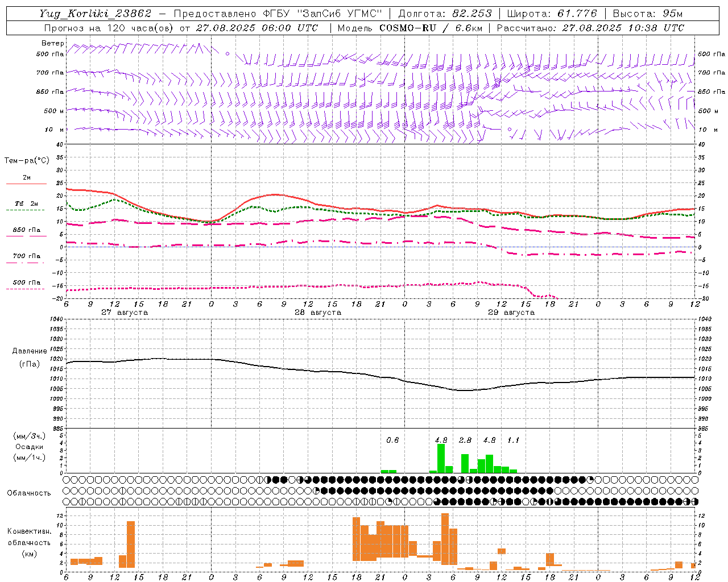Click the Тем-ра(°C) axis label

[x=27, y=161]
